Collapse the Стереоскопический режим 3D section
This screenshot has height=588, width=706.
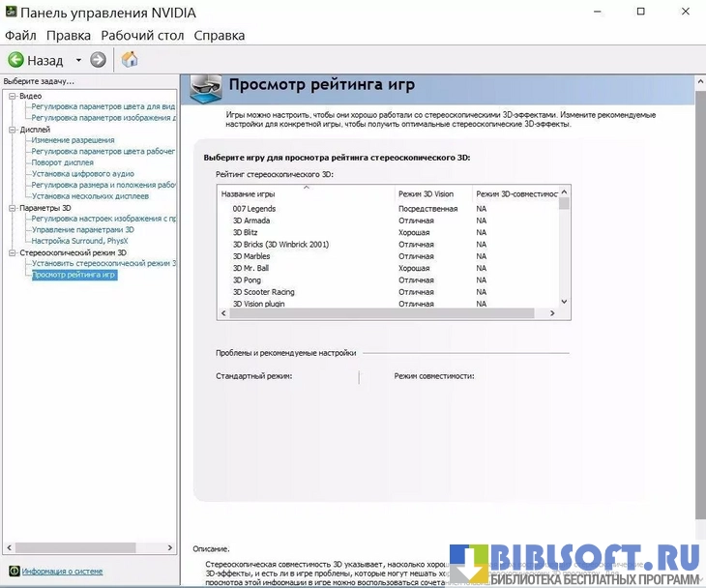pos(12,252)
